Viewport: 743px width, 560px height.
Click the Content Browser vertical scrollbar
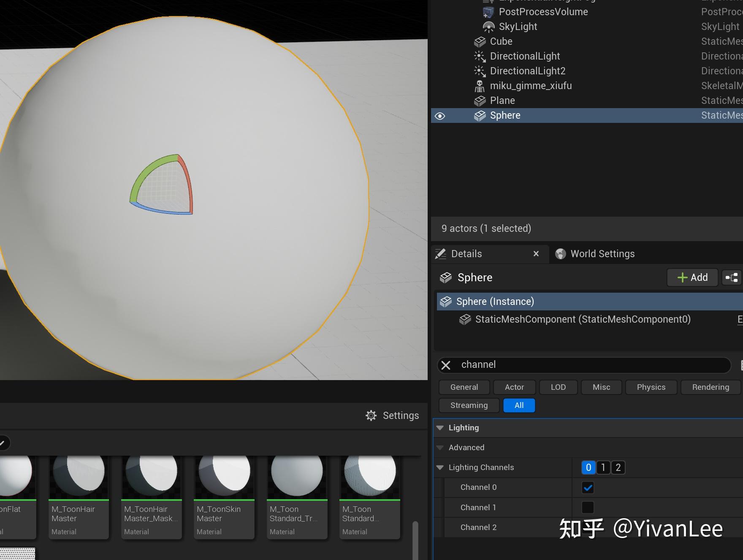(415, 540)
